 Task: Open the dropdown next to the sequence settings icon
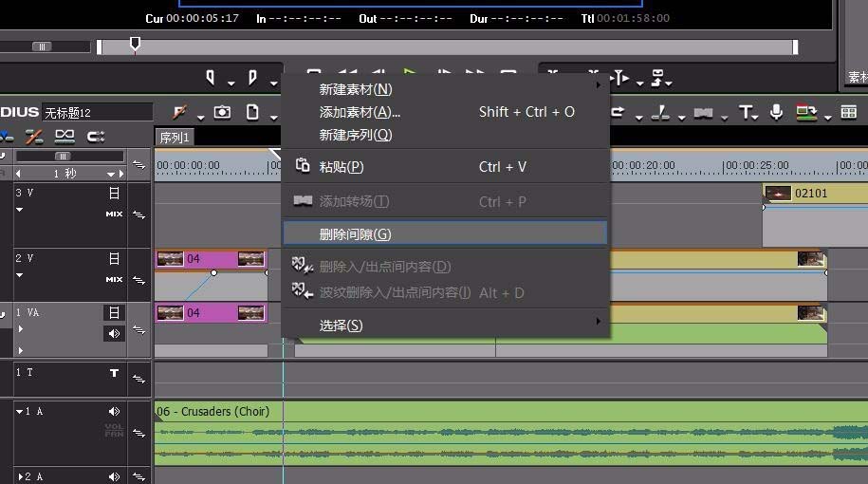click(200, 118)
